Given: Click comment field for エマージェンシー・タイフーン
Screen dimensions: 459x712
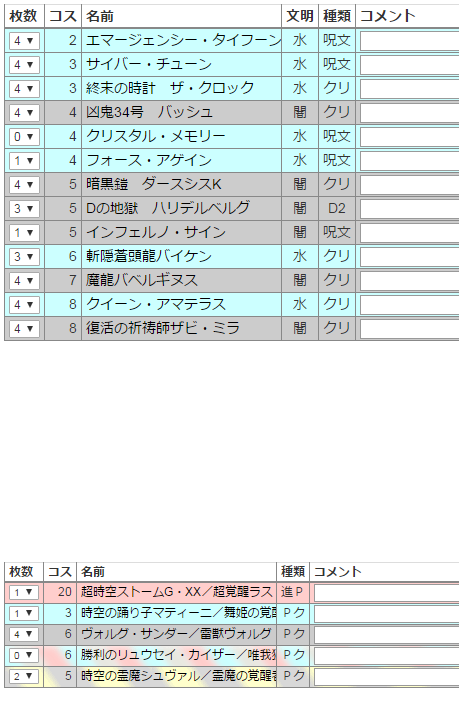Looking at the screenshot, I should 410,41.
